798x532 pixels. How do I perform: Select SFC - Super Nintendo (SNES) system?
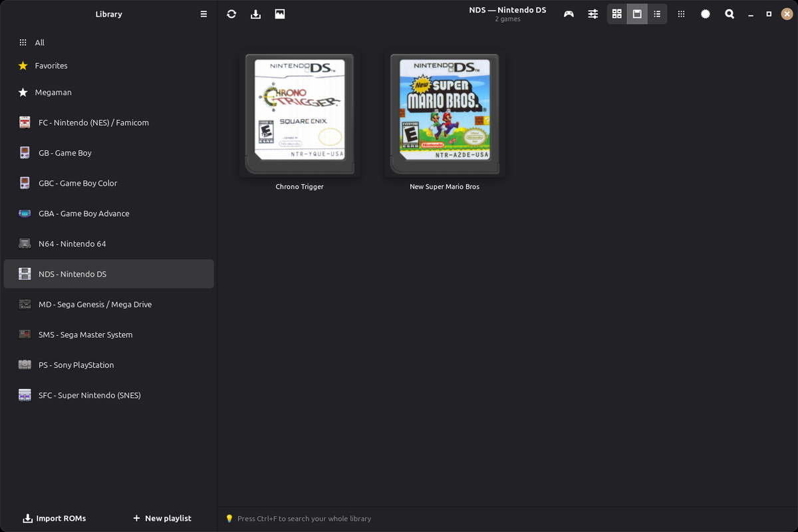point(108,395)
